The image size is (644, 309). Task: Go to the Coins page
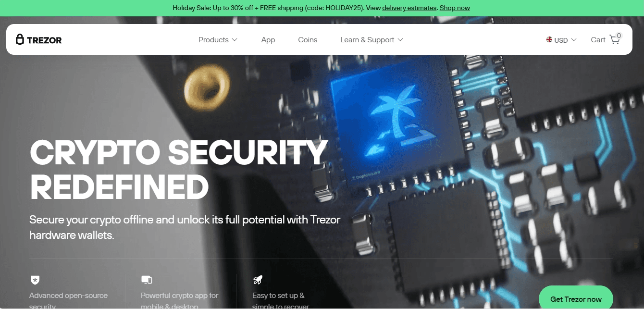pyautogui.click(x=308, y=40)
